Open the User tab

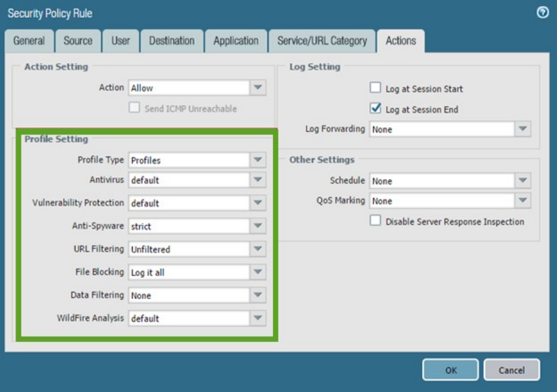[x=121, y=41]
